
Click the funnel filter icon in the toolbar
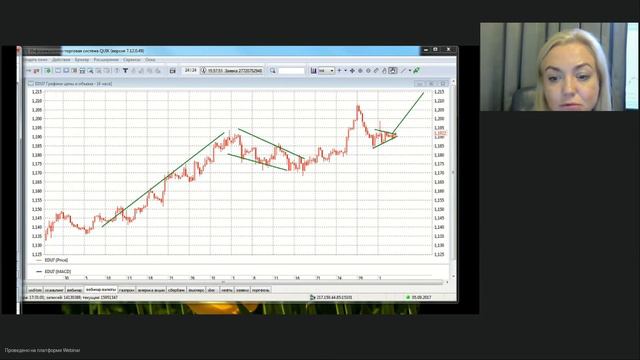[125, 71]
